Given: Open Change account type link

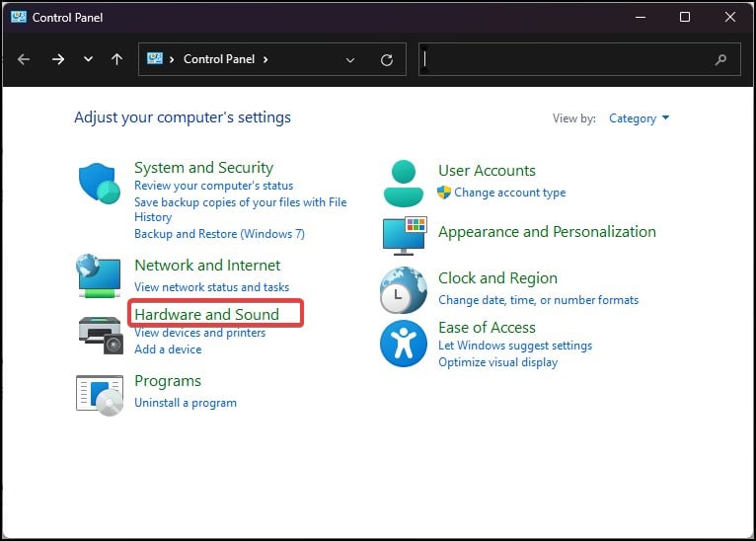Looking at the screenshot, I should tap(510, 193).
